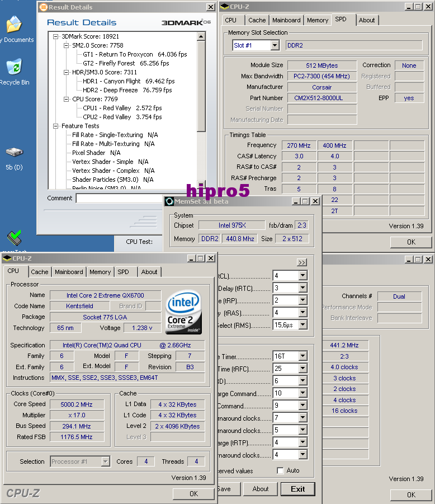435x504 pixels.
Task: Select CPU1 - Red Valley row
Action: (122, 108)
